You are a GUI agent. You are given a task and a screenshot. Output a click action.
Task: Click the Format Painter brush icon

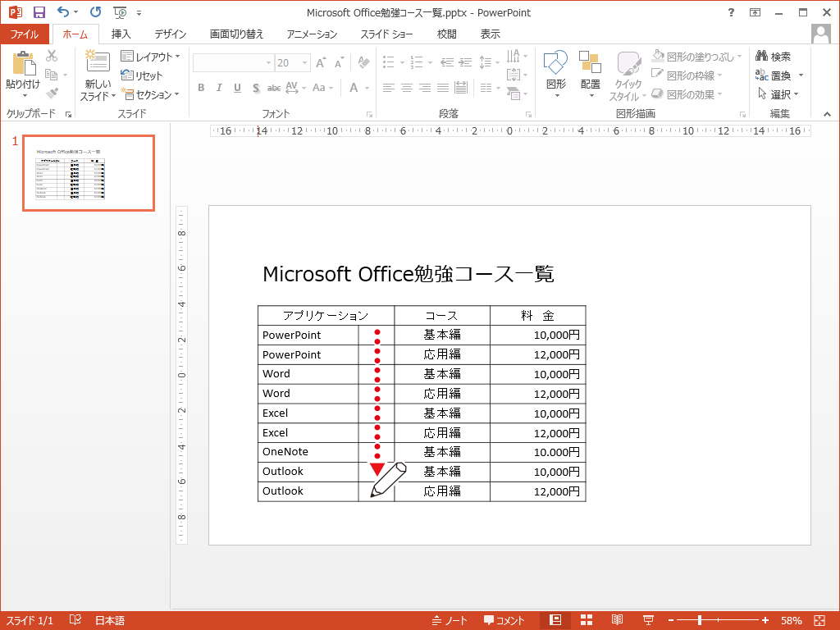(x=52, y=94)
